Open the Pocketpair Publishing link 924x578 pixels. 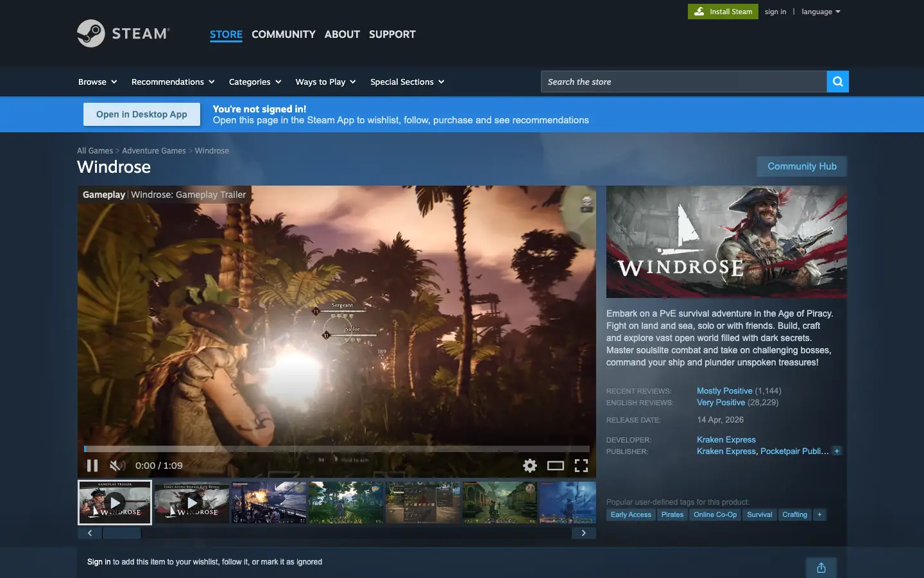[x=794, y=451]
